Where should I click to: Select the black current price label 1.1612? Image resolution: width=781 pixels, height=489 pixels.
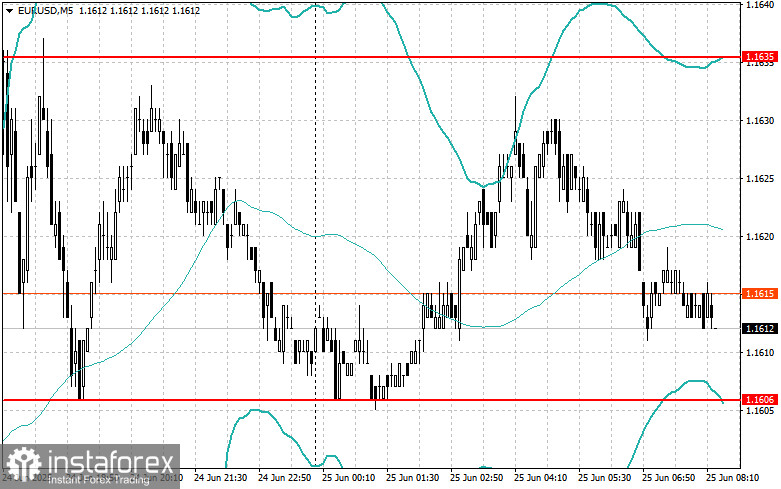760,328
